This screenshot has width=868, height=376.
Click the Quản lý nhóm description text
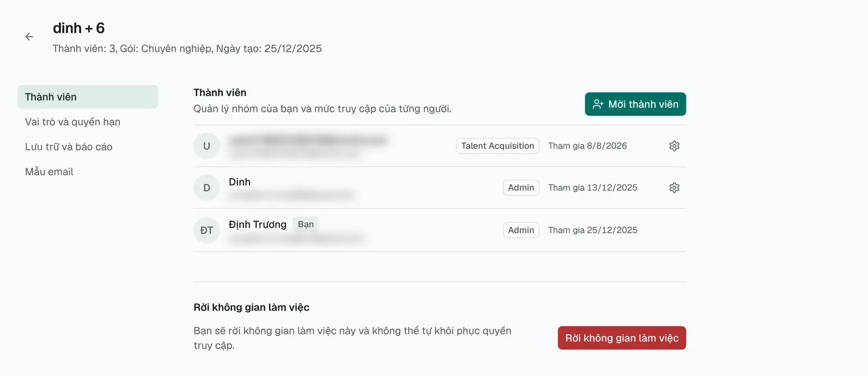[x=322, y=109]
